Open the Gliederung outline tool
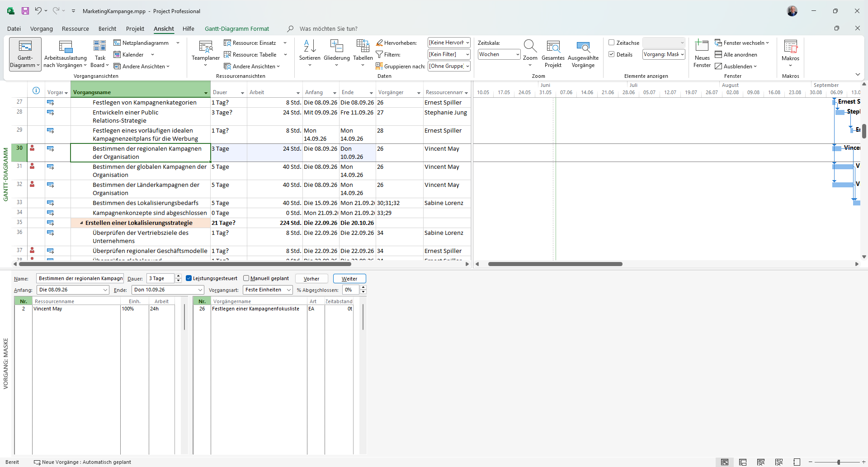 (337, 54)
